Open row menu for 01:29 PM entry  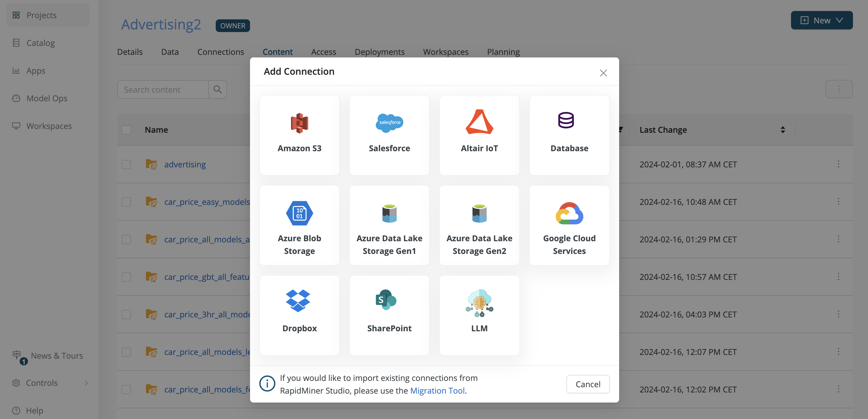[x=838, y=239]
